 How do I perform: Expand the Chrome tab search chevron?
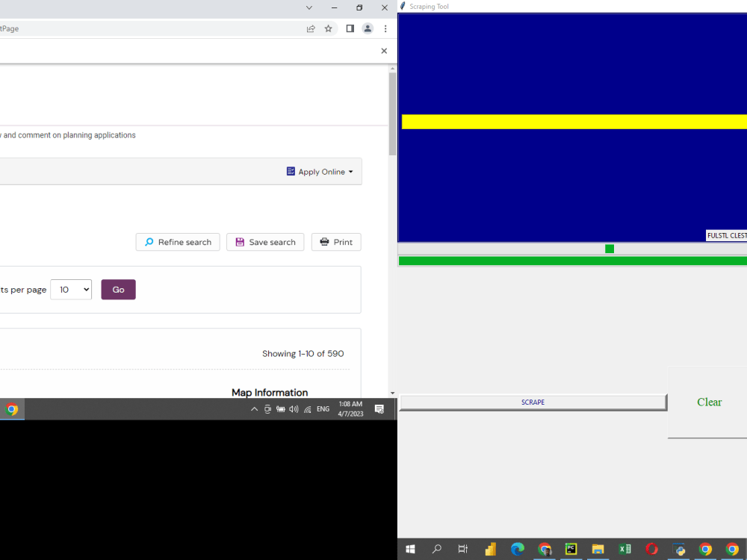click(309, 7)
